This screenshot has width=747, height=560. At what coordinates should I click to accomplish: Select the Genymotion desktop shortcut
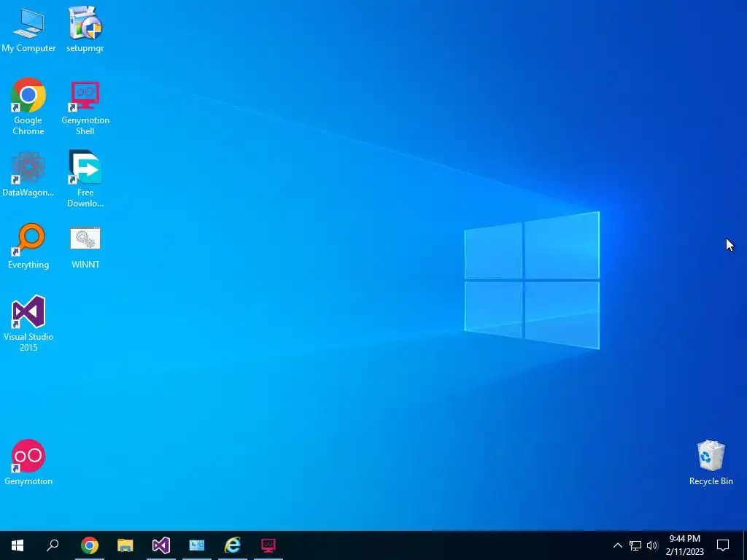(x=28, y=462)
